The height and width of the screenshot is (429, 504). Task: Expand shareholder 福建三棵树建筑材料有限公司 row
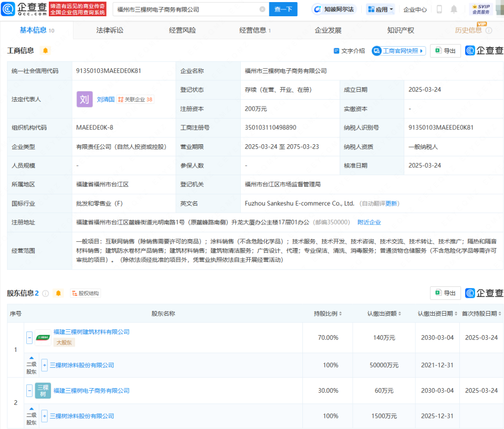coord(29,337)
